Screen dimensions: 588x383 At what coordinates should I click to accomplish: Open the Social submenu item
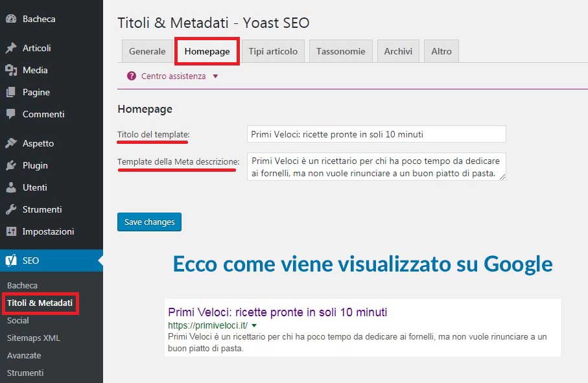(18, 320)
